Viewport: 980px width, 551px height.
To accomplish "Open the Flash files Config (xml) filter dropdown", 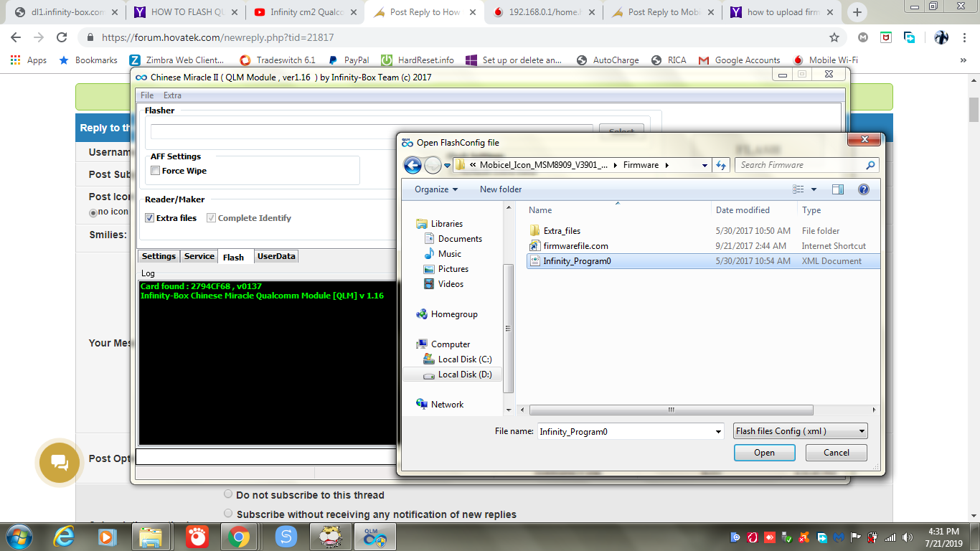I will tap(801, 431).
